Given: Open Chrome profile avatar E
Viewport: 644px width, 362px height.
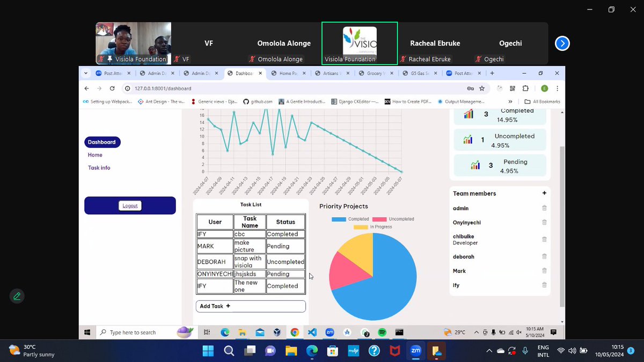Looking at the screenshot, I should (x=544, y=88).
